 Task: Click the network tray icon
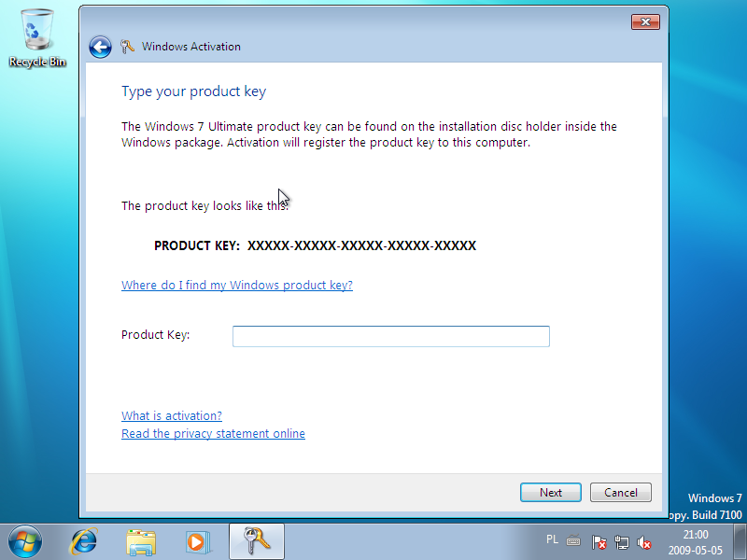[x=622, y=541]
